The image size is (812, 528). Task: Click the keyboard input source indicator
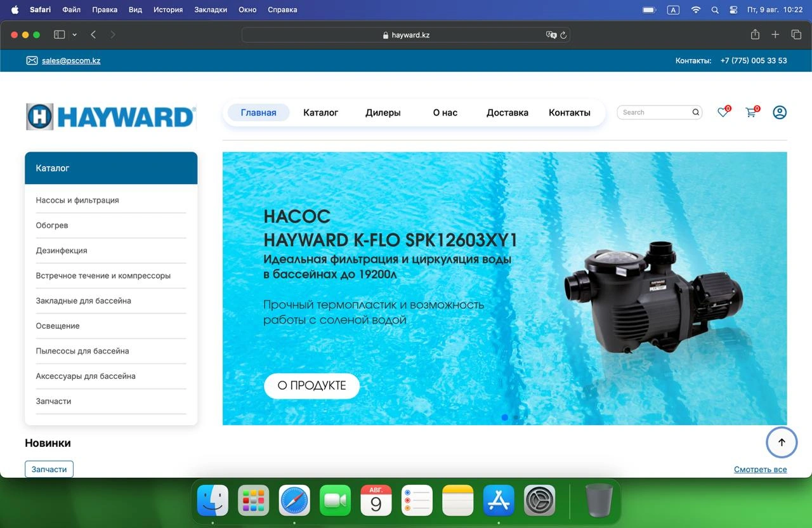pyautogui.click(x=673, y=10)
